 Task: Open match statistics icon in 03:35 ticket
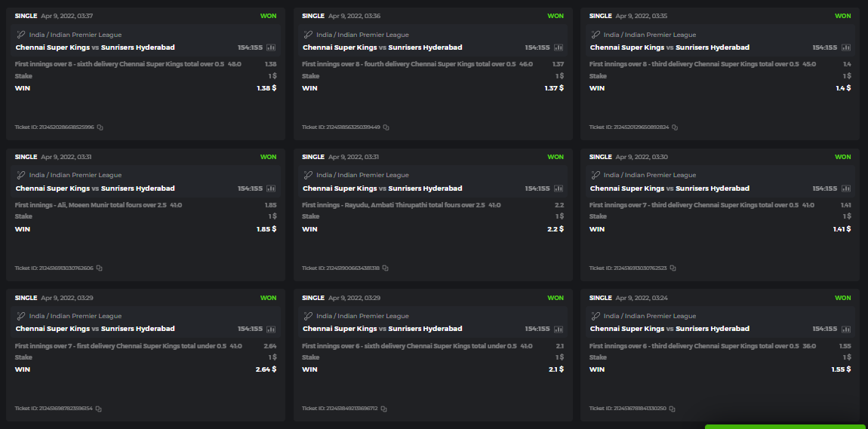point(845,47)
